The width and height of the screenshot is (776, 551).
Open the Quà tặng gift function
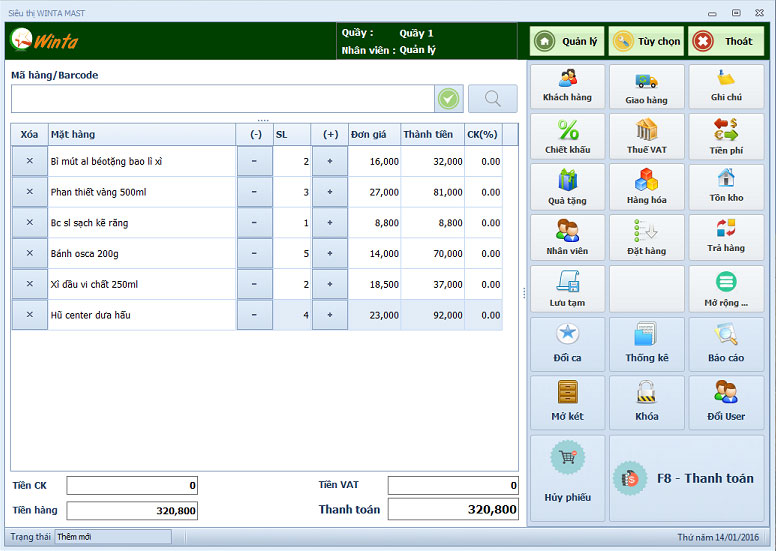coord(567,187)
